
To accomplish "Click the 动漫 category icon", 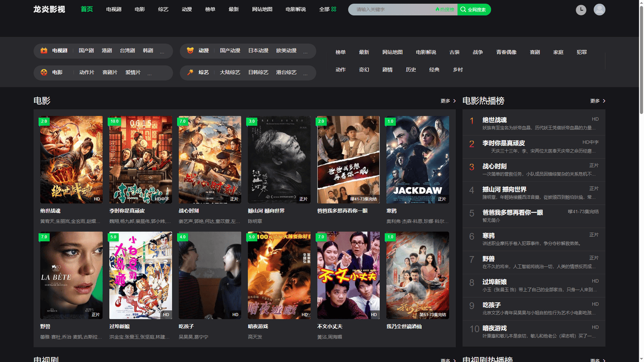I will 190,51.
